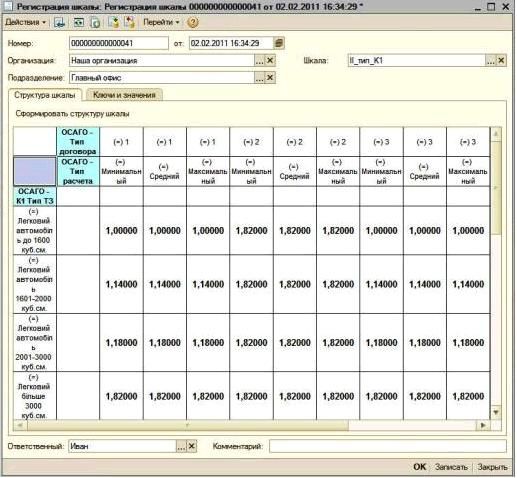Clear the Шкала field using the X button

tap(501, 60)
